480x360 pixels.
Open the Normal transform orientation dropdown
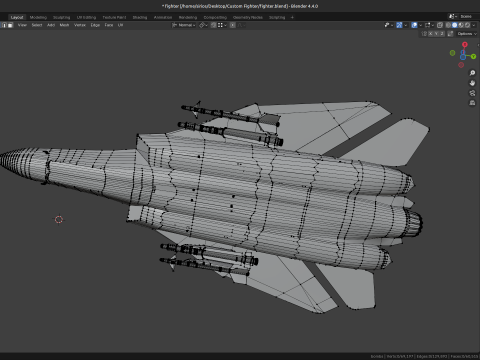coord(184,25)
